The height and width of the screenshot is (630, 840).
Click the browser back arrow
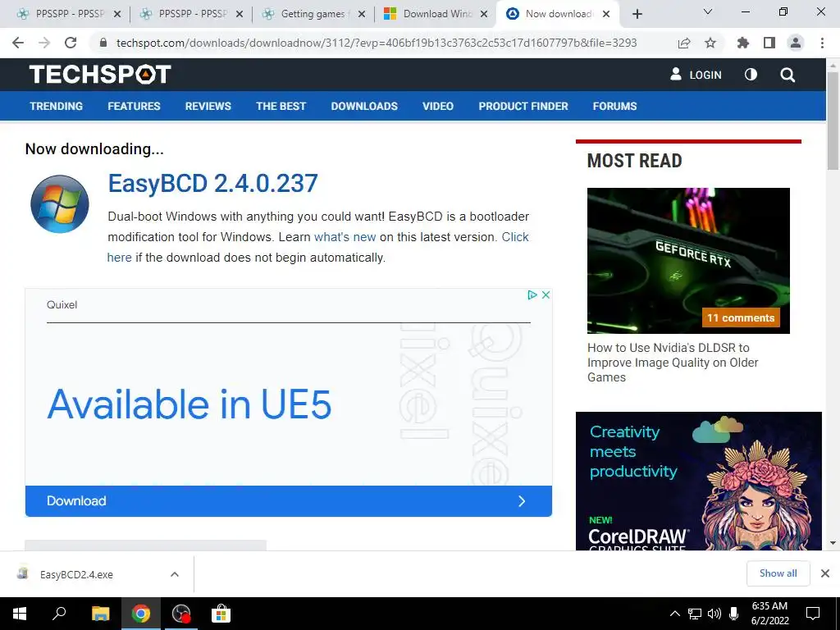[18, 43]
